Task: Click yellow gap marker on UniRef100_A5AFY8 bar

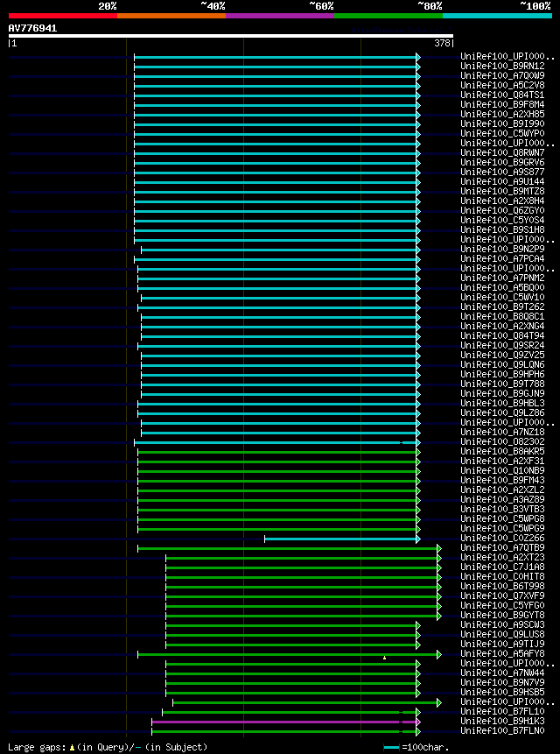Action: point(385,658)
